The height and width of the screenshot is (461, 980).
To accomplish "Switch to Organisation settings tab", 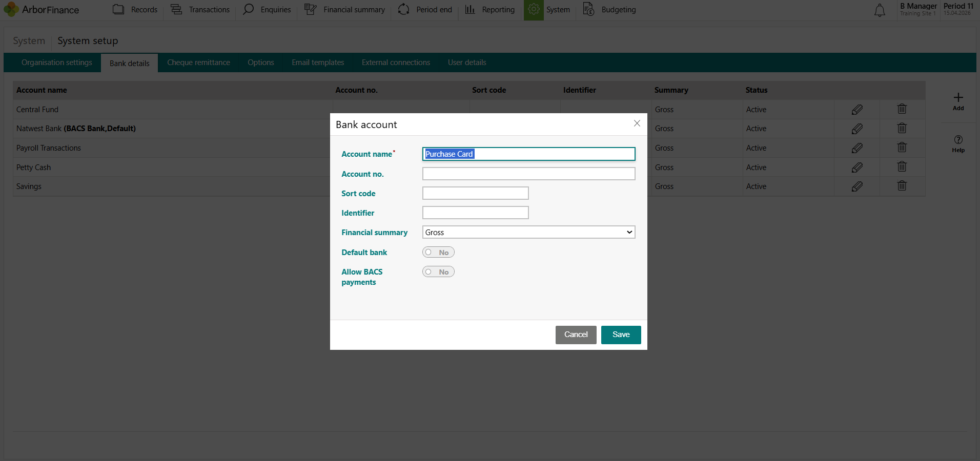I will coord(57,62).
